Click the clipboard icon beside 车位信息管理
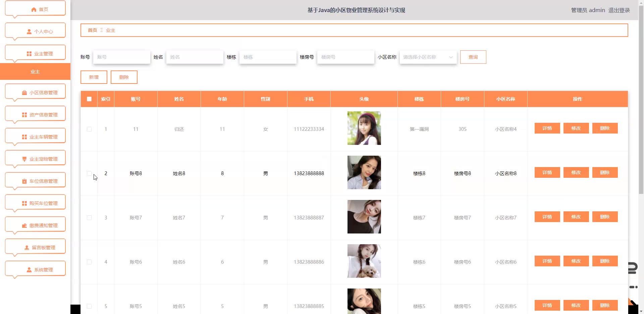 coord(24,181)
